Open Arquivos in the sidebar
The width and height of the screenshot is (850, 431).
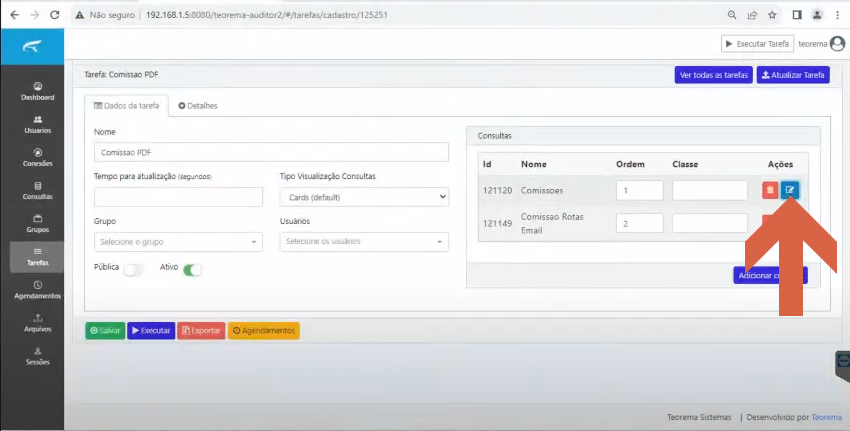[37, 323]
